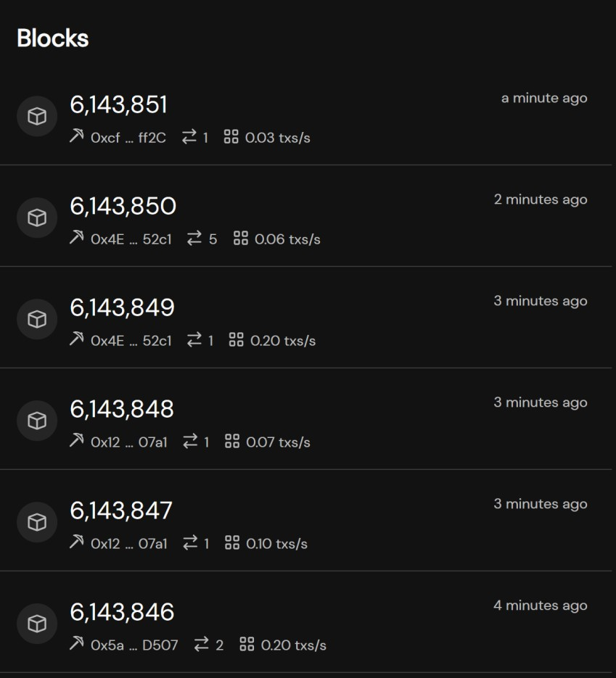
Task: Open block 6,143,848 details
Action: pyautogui.click(x=121, y=410)
